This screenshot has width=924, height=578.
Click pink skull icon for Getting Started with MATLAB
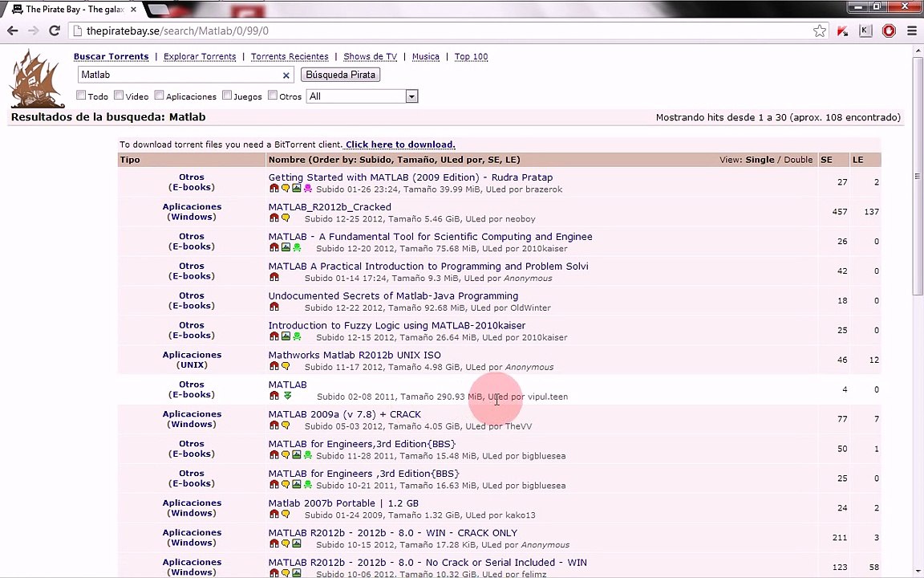click(308, 188)
